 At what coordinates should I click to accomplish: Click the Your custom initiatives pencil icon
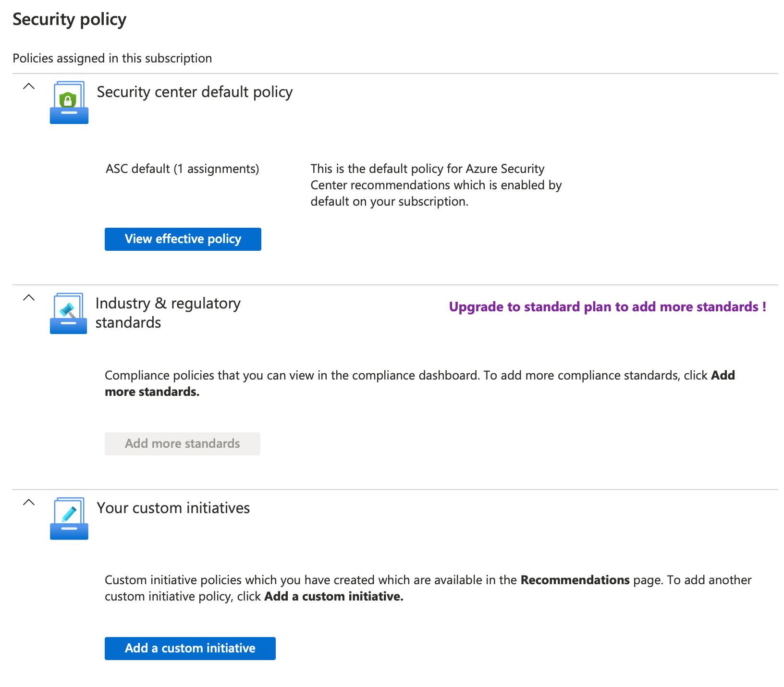point(69,519)
